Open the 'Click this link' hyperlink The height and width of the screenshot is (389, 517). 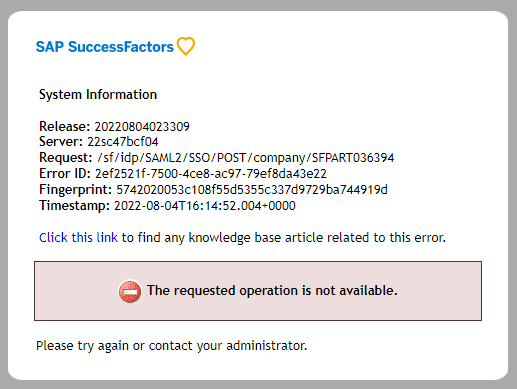[x=78, y=237]
